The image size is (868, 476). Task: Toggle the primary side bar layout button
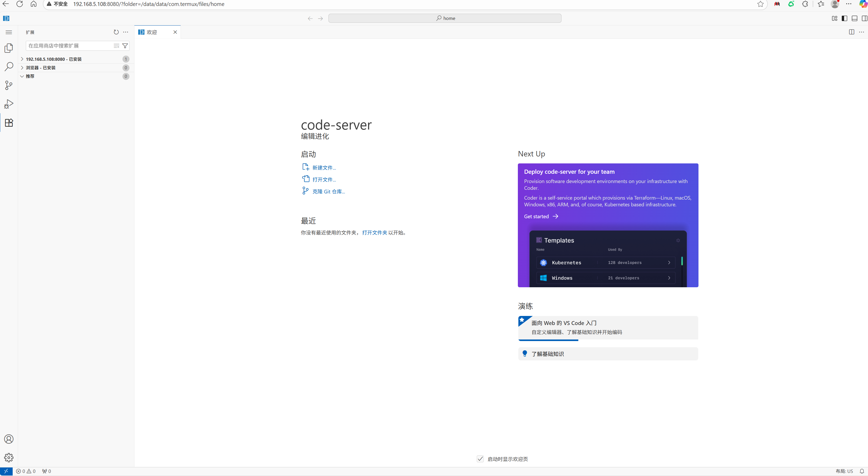844,18
